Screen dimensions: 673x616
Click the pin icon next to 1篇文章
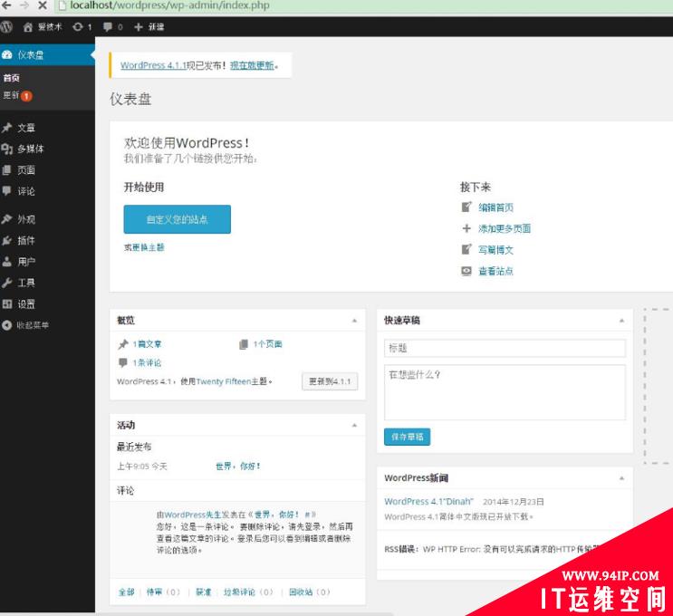point(123,344)
